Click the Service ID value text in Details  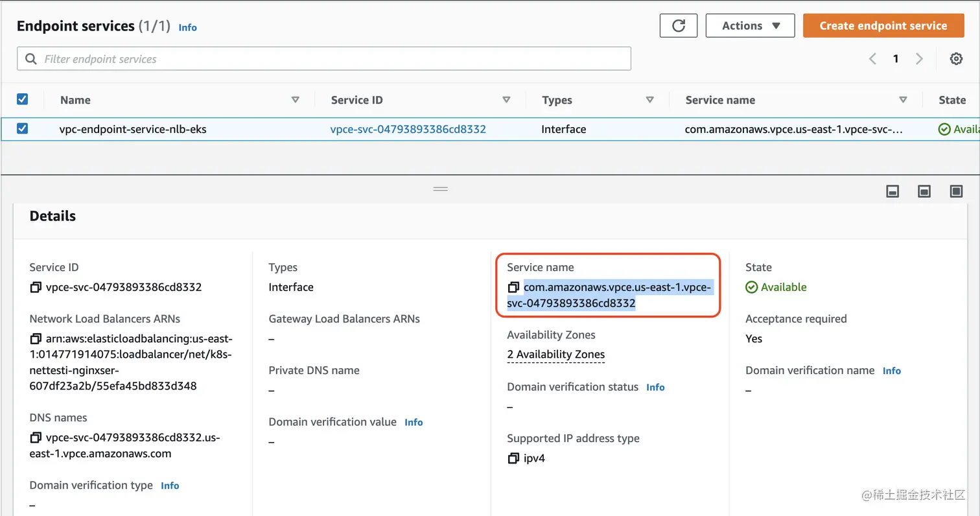pyautogui.click(x=124, y=287)
